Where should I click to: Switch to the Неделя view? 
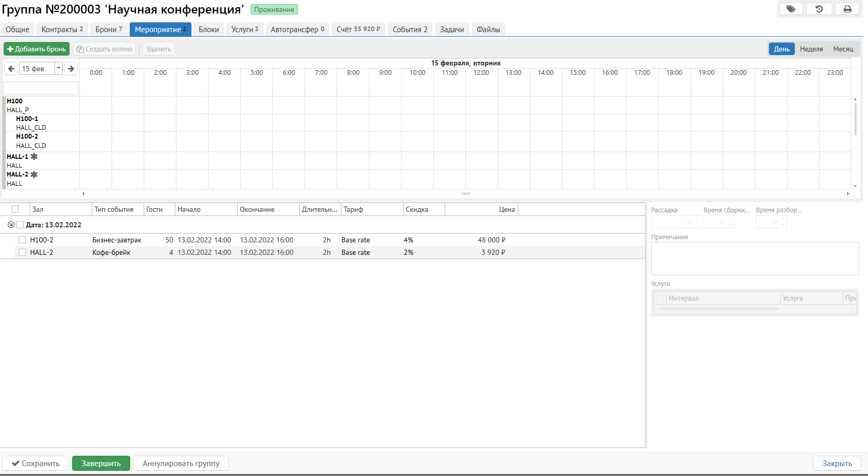(x=811, y=49)
